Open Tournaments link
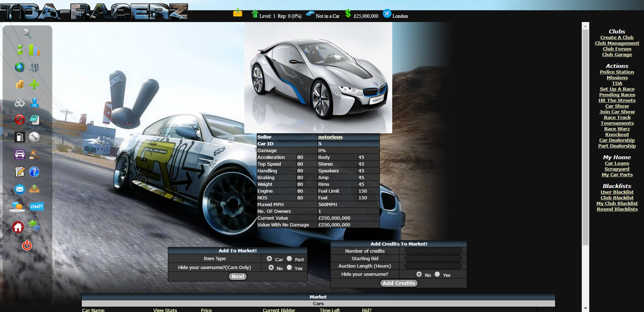 tap(617, 123)
